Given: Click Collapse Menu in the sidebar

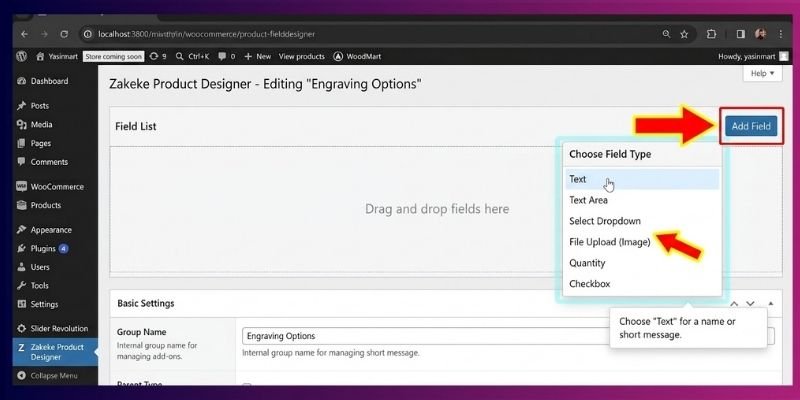Looking at the screenshot, I should pyautogui.click(x=55, y=376).
